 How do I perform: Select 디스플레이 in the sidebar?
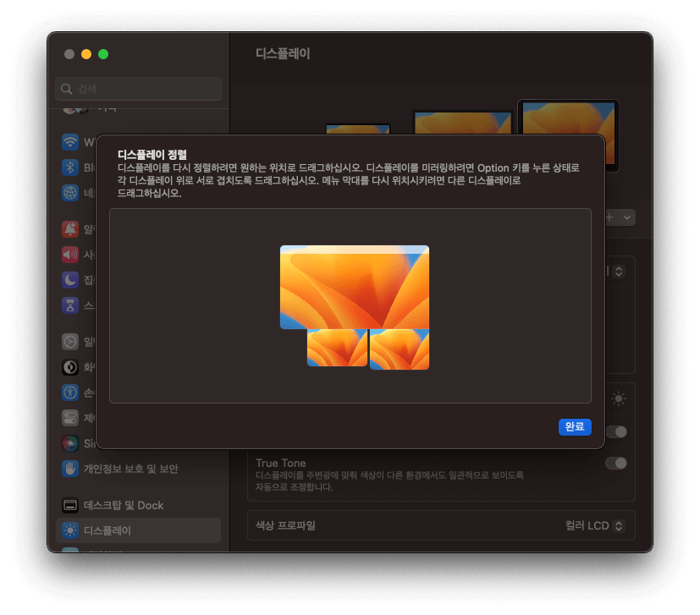tap(139, 530)
